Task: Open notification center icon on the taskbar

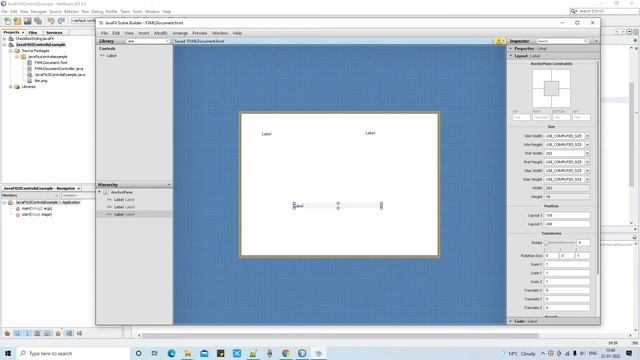Action: coord(629,353)
